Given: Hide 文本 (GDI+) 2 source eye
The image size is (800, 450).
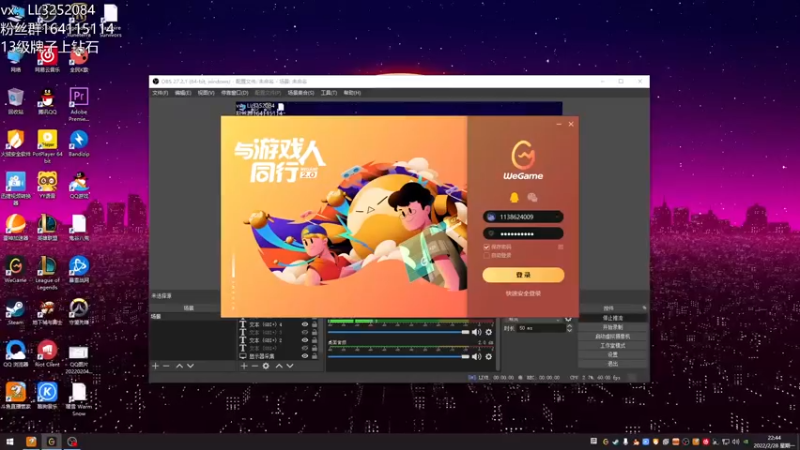Looking at the screenshot, I should pyautogui.click(x=305, y=340).
